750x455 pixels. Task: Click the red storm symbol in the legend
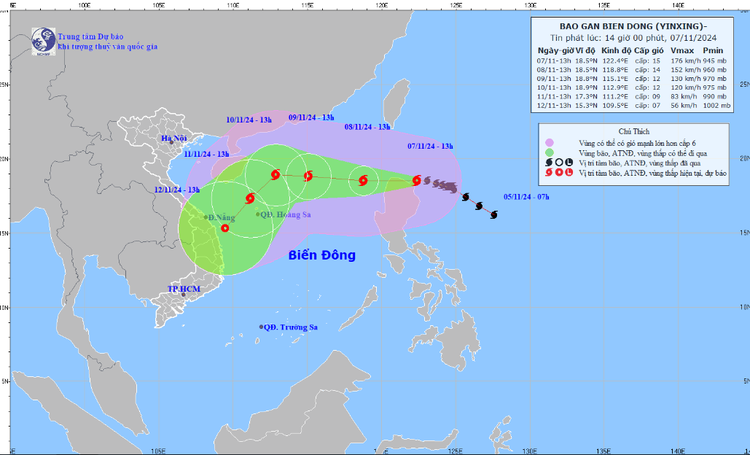tap(549, 173)
